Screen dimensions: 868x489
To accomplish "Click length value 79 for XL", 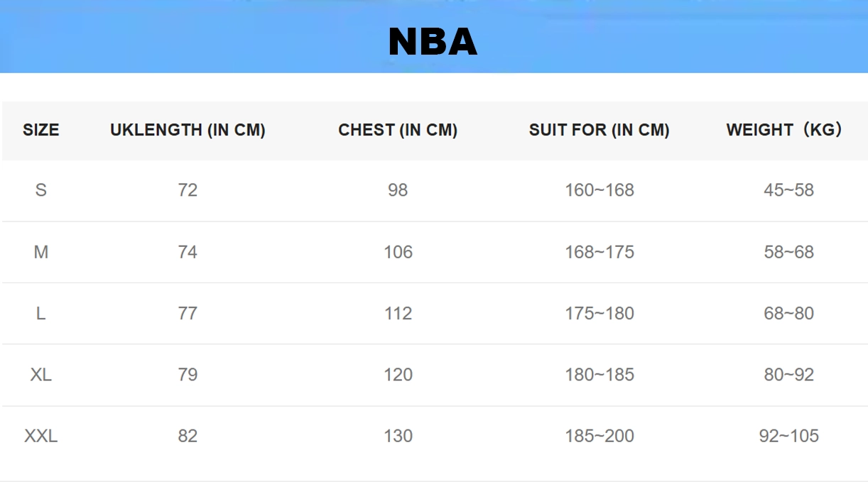I will 188,375.
